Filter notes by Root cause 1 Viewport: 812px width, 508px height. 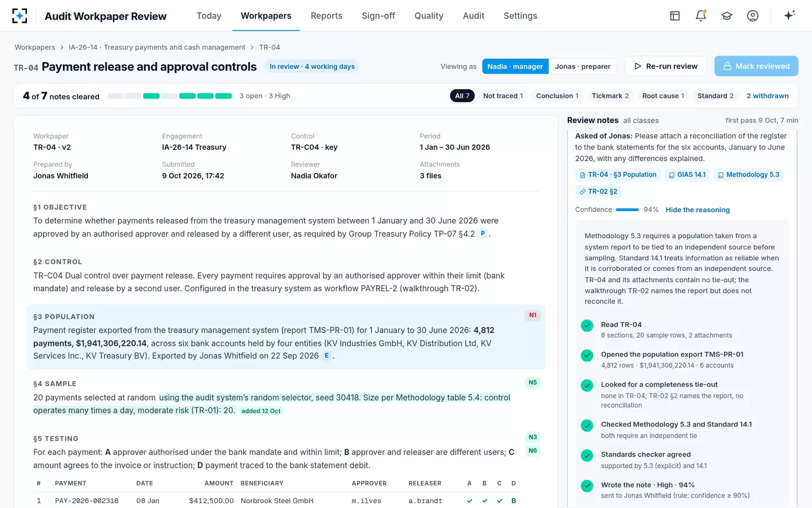(663, 96)
